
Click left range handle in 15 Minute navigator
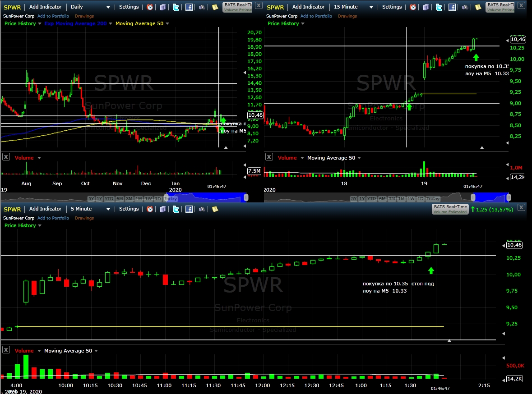tap(473, 197)
